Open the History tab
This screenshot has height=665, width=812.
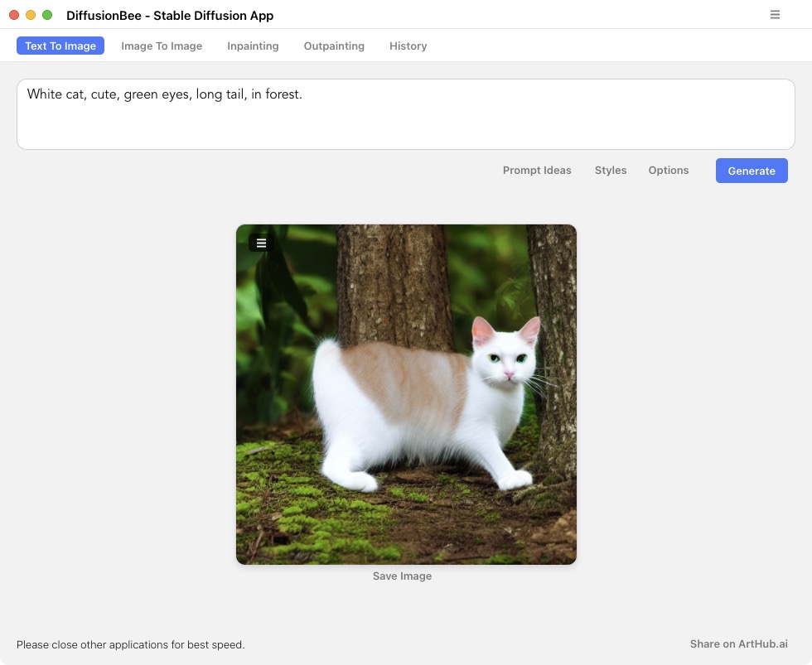click(x=408, y=46)
